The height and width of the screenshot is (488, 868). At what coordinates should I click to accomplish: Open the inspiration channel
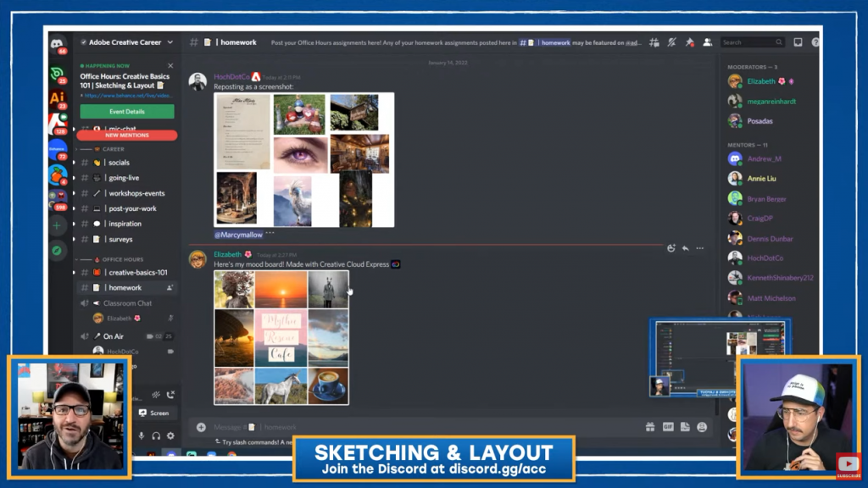click(127, 224)
